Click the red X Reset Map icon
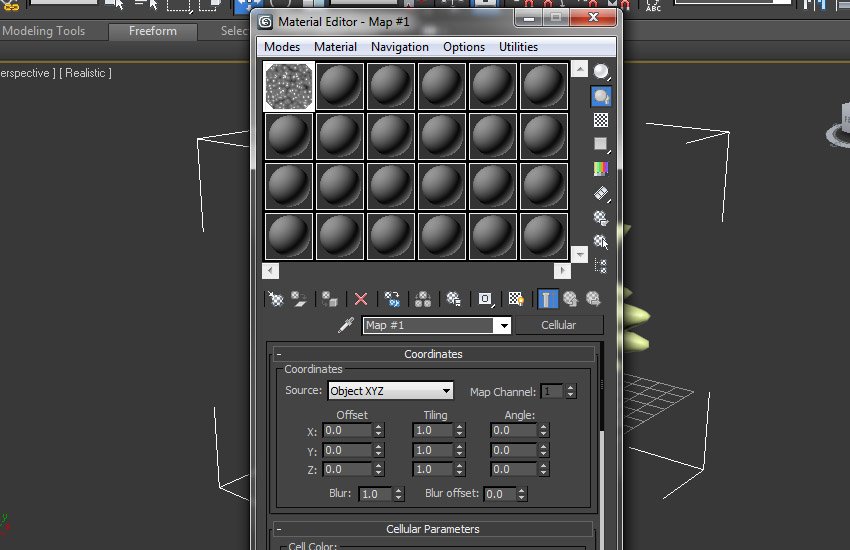Screen dimensions: 850x550 [x=361, y=299]
